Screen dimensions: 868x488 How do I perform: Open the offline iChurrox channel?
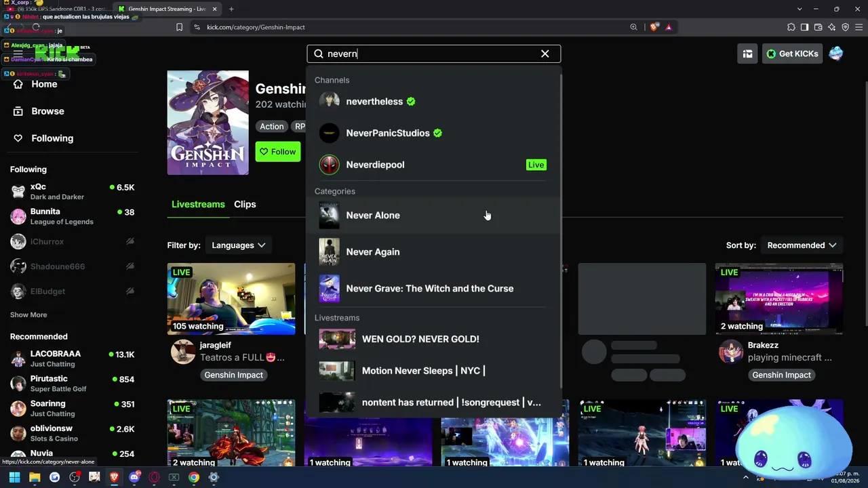(72, 241)
